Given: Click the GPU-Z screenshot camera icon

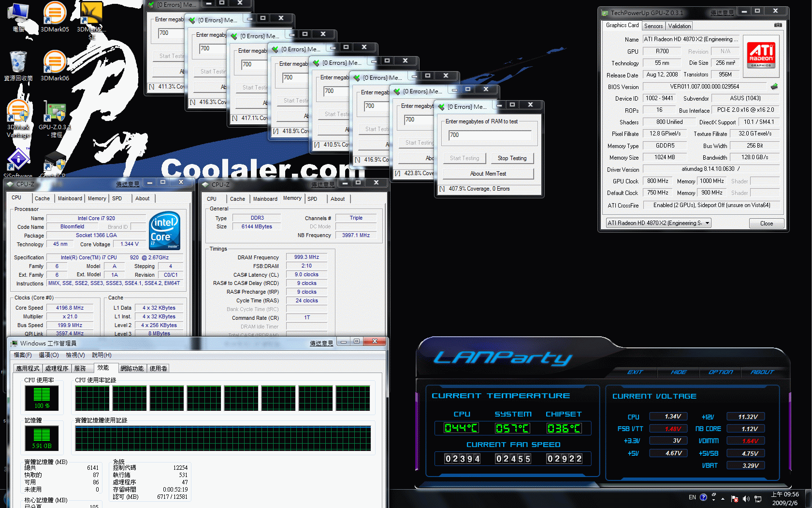Looking at the screenshot, I should (778, 25).
